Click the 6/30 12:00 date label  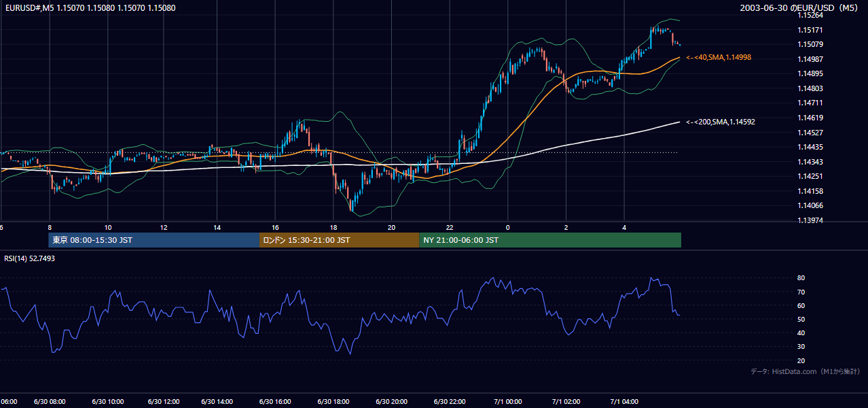(x=164, y=402)
